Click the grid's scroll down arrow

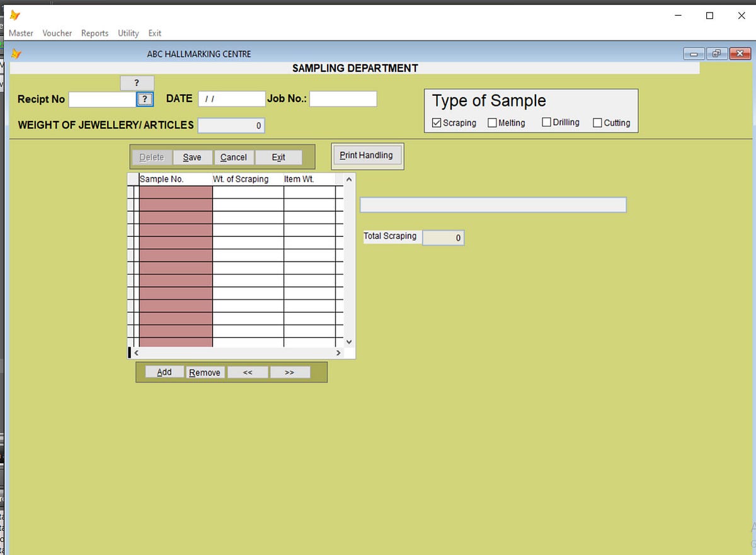[x=350, y=342]
